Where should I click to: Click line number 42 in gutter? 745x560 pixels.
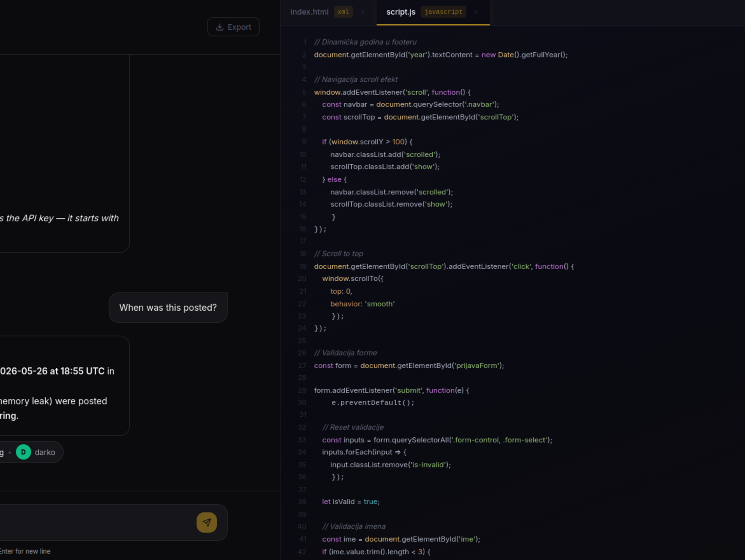(302, 552)
